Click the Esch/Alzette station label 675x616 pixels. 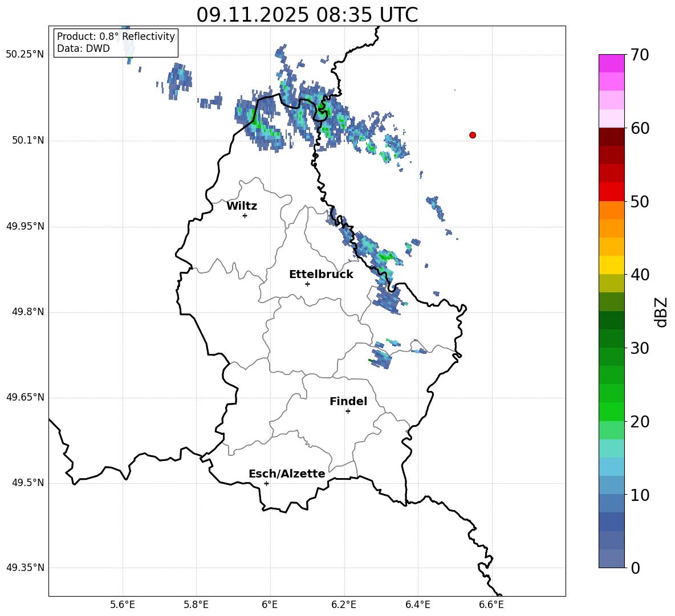287,474
